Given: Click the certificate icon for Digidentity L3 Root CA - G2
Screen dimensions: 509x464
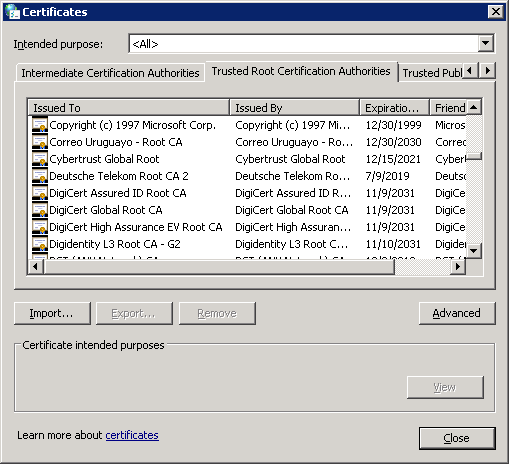Looking at the screenshot, I should [40, 244].
